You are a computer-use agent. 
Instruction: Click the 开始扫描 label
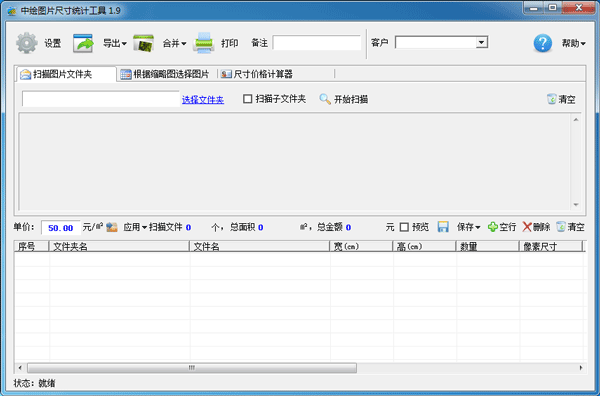351,99
